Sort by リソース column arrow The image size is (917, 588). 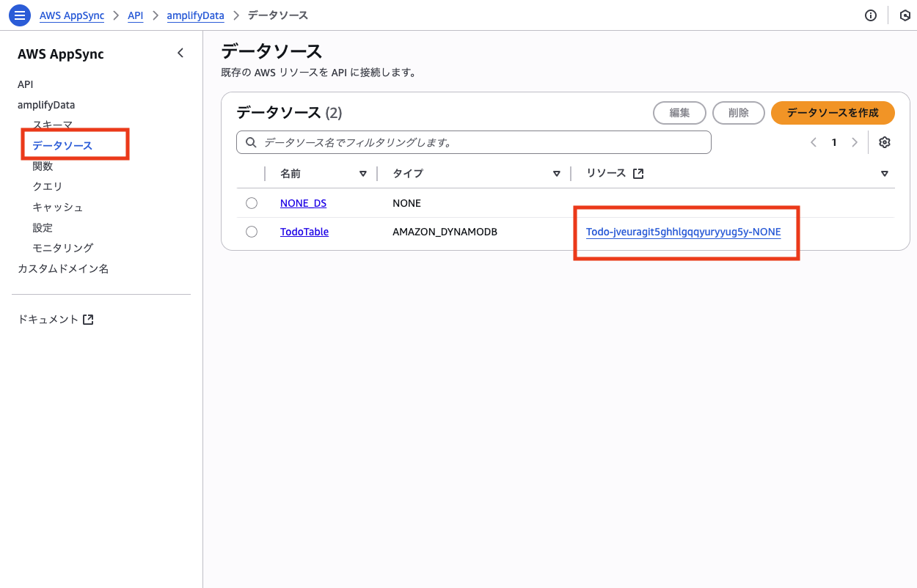[x=884, y=174]
